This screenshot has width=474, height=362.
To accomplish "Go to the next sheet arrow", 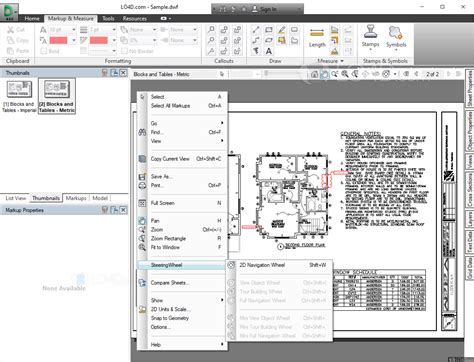I will [449, 74].
